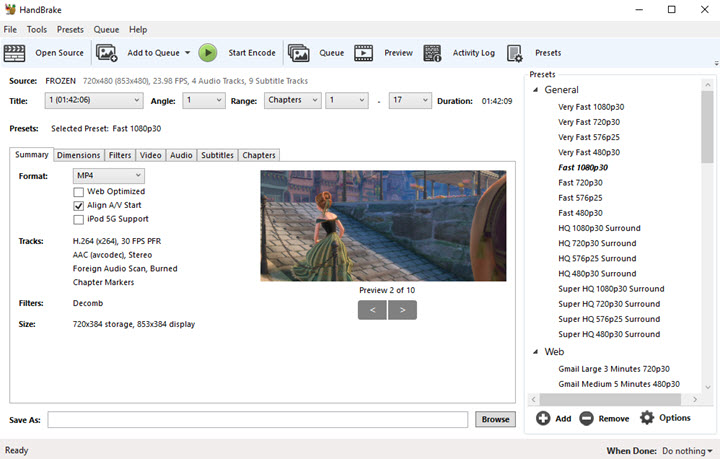Open the start chapter dropdown showing 1

tap(347, 100)
